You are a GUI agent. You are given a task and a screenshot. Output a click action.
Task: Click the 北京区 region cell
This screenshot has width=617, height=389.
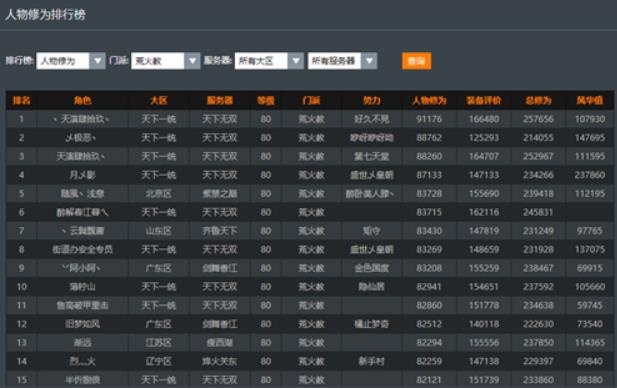click(159, 194)
